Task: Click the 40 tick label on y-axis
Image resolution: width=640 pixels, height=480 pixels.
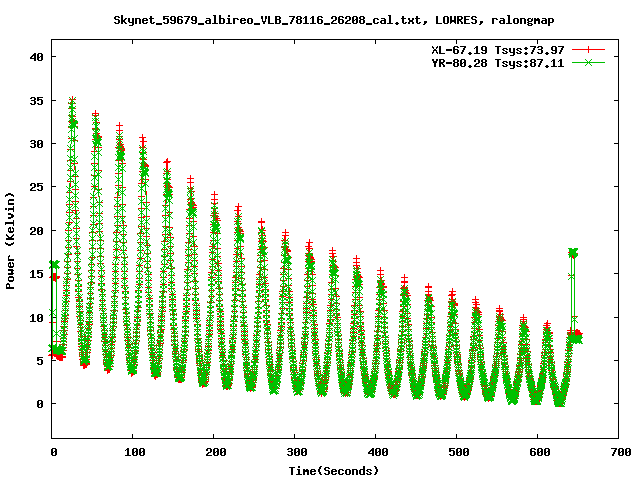Action: [36, 57]
